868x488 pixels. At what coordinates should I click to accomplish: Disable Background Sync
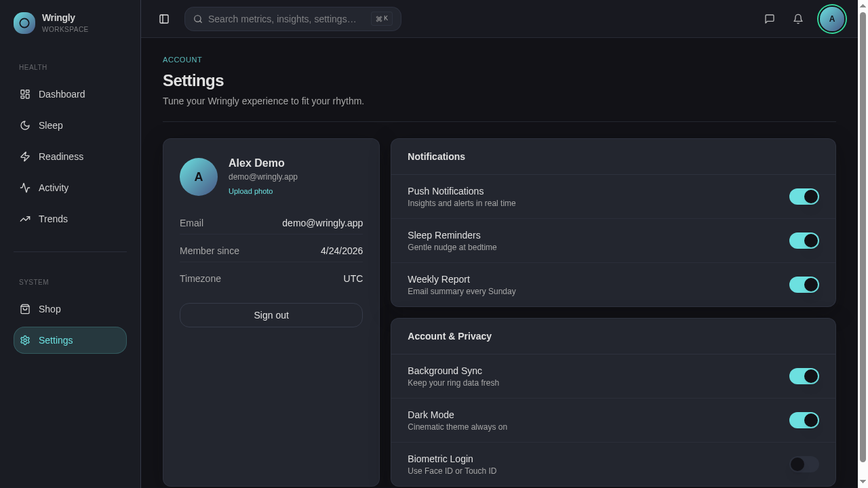pyautogui.click(x=804, y=376)
